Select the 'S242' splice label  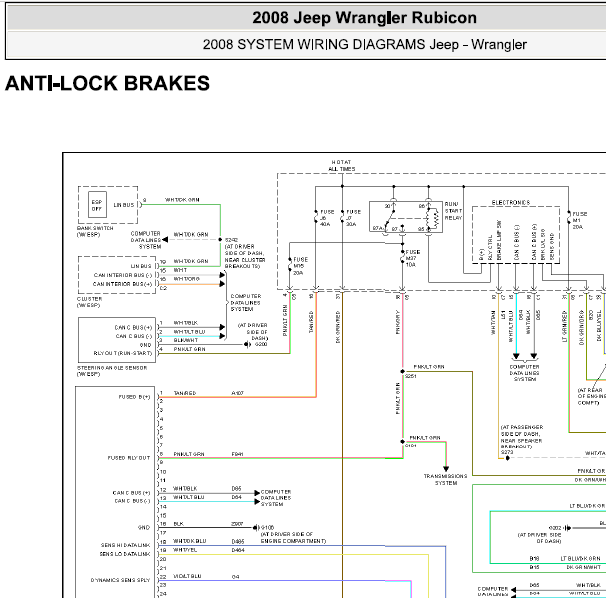[x=231, y=240]
